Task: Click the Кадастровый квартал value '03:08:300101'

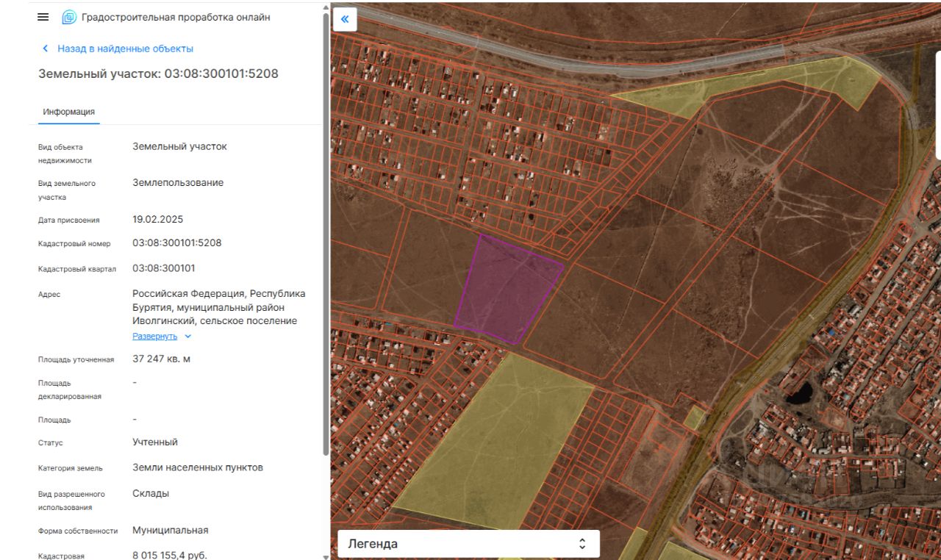Action: click(x=164, y=268)
